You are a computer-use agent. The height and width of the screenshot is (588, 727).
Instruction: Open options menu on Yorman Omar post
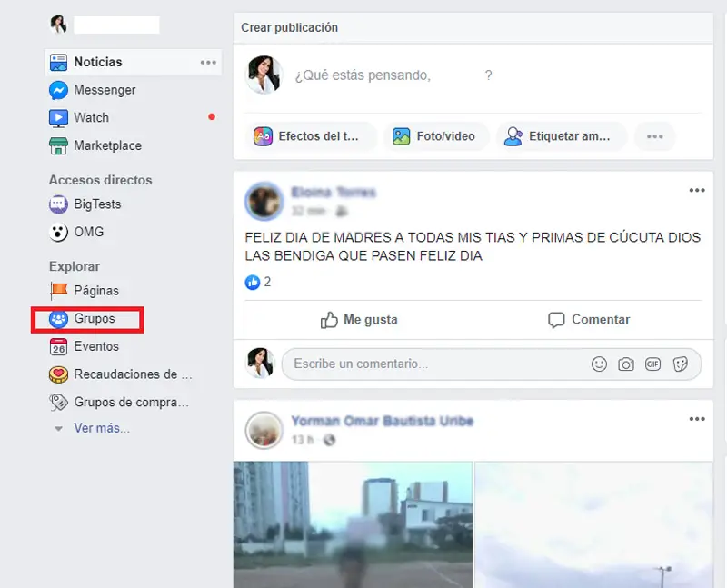(x=697, y=419)
